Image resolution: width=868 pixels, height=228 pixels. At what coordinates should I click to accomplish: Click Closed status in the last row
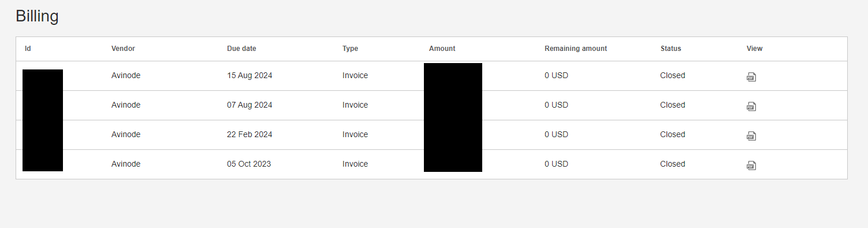point(673,164)
